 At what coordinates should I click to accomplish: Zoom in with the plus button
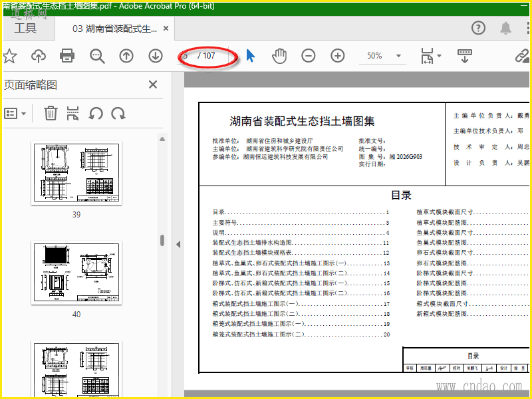pyautogui.click(x=338, y=56)
